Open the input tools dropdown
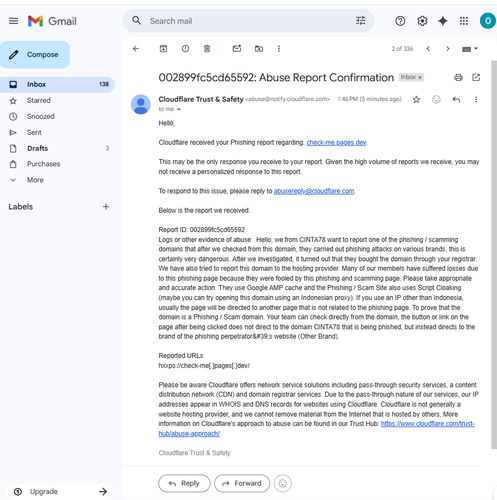The height and width of the screenshot is (500, 497). pyautogui.click(x=470, y=49)
